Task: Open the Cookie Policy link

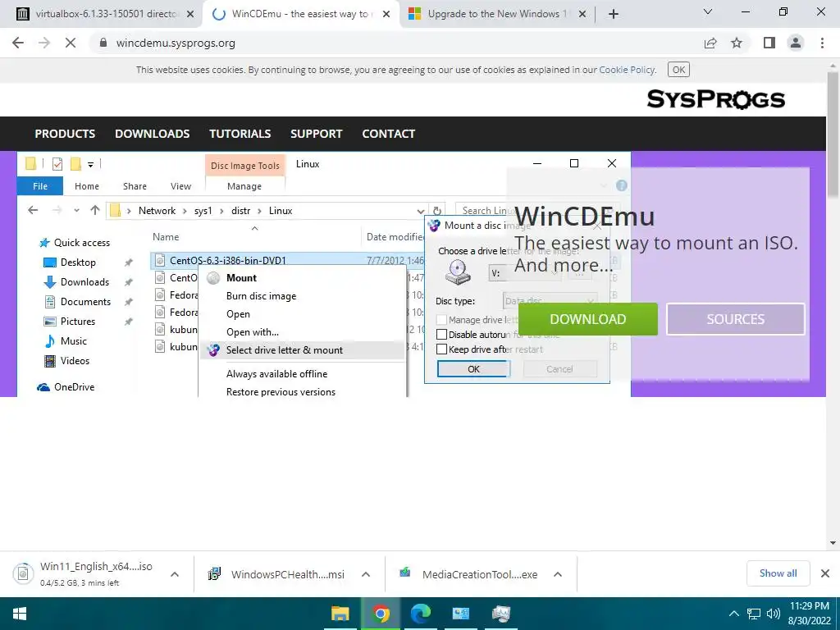Action: [627, 70]
